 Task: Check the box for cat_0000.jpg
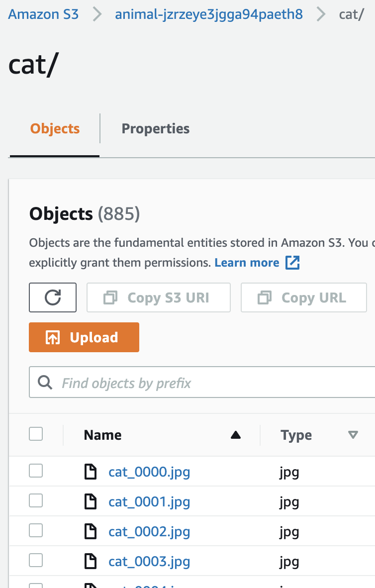(36, 471)
